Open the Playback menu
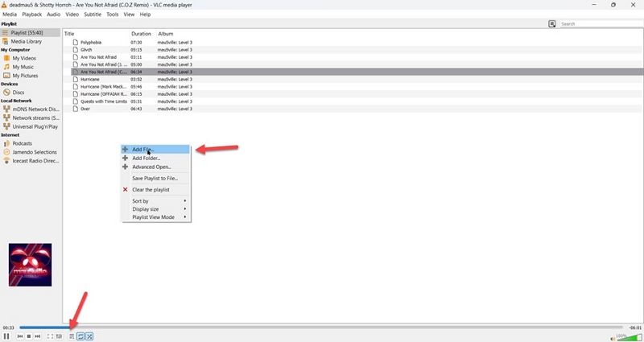The width and height of the screenshot is (644, 342). [x=31, y=14]
